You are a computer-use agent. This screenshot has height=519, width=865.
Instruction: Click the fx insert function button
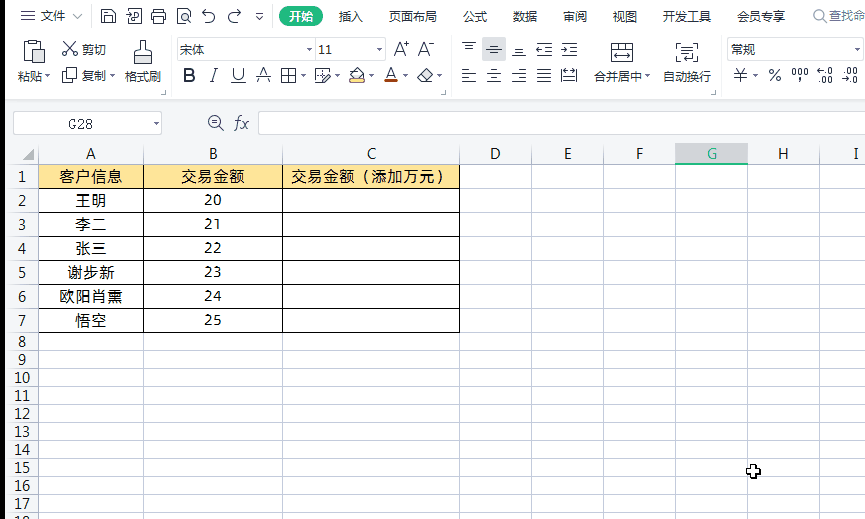[241, 123]
